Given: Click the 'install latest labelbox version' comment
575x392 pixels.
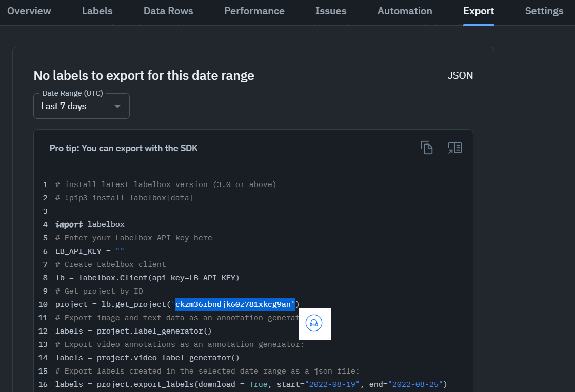Looking at the screenshot, I should pyautogui.click(x=166, y=184).
